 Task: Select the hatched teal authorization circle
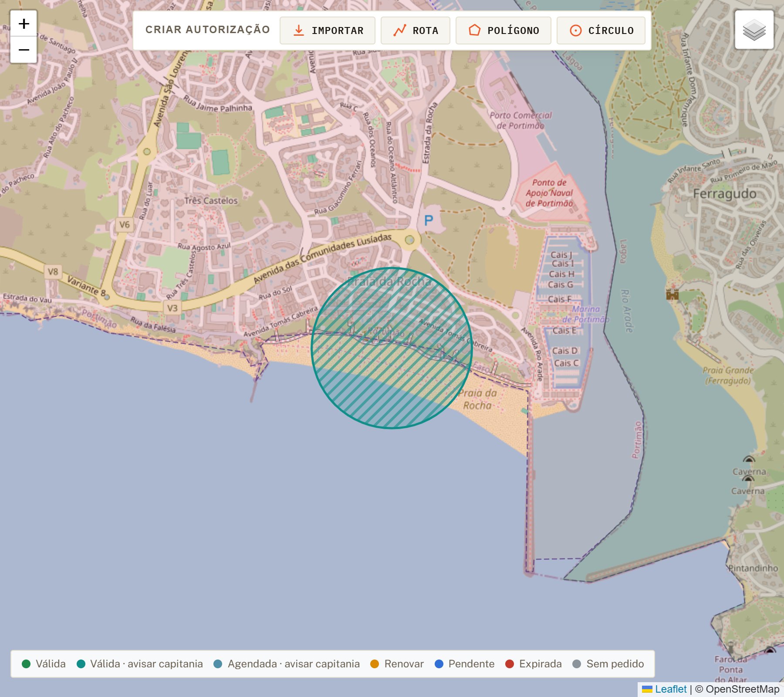392,348
